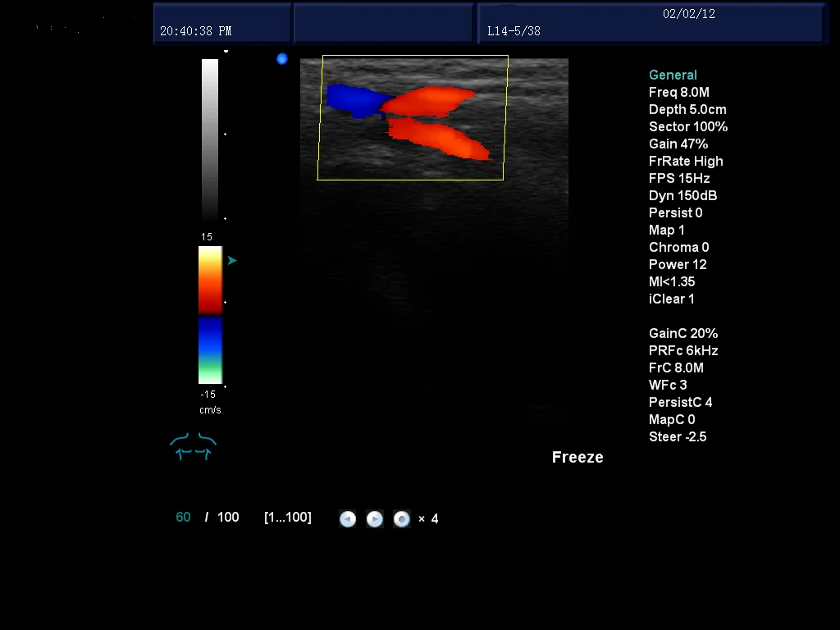Click the 20:40:38 PM time field
The width and height of the screenshot is (840, 630).
coord(195,31)
